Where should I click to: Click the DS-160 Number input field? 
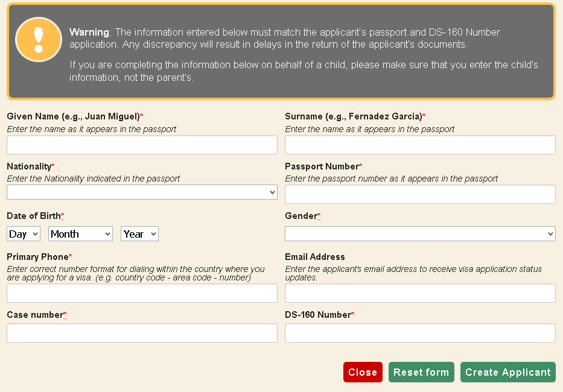pos(420,333)
